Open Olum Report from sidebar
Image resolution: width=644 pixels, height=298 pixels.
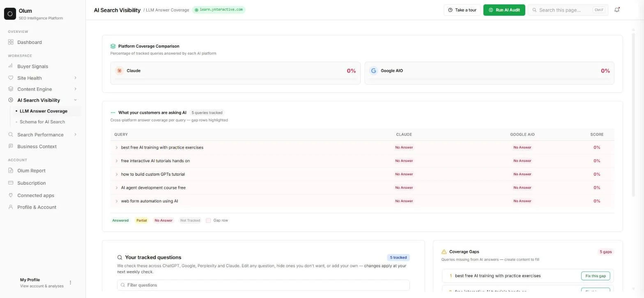pyautogui.click(x=31, y=171)
